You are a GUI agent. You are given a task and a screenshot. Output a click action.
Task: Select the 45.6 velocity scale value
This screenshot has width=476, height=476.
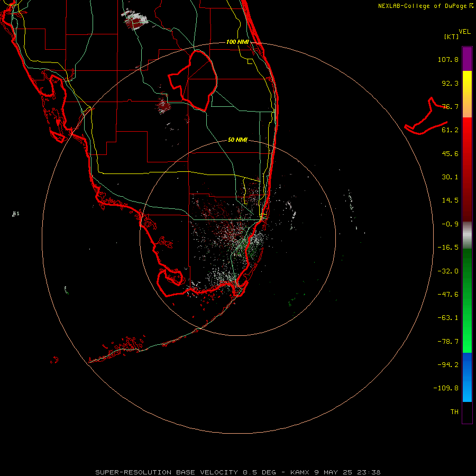[450, 153]
